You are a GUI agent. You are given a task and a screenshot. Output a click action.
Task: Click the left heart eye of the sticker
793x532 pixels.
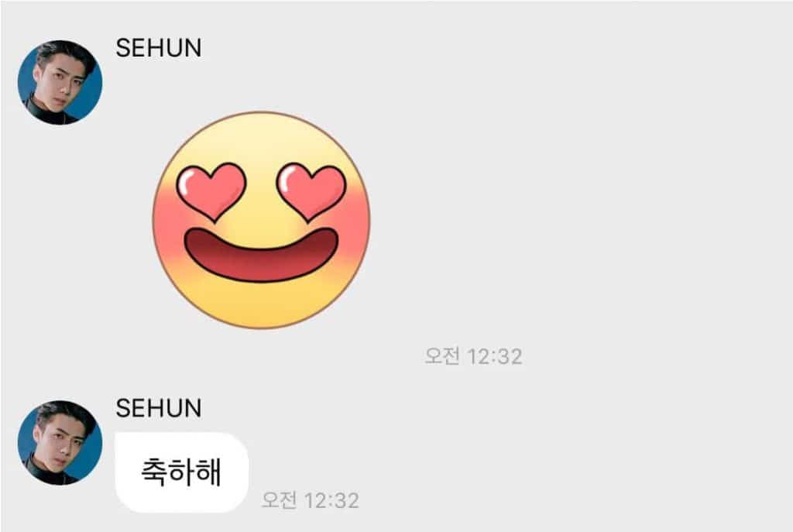[x=211, y=190]
